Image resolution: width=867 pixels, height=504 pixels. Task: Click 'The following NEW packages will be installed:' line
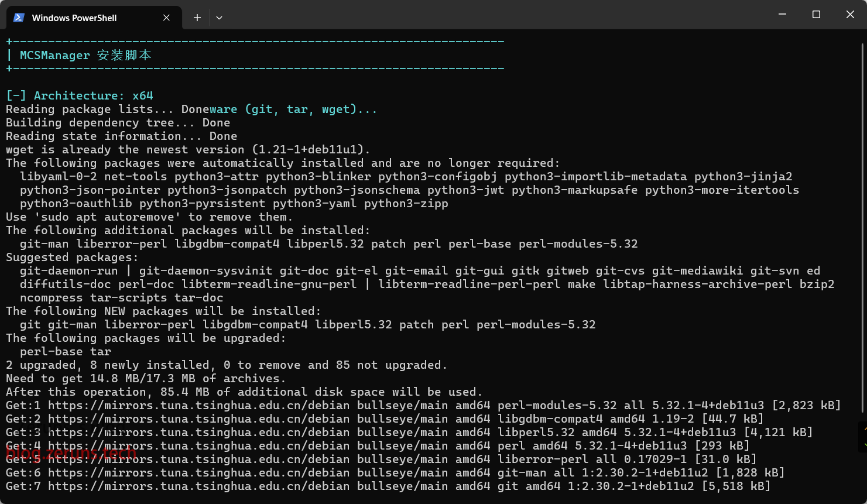(x=163, y=311)
